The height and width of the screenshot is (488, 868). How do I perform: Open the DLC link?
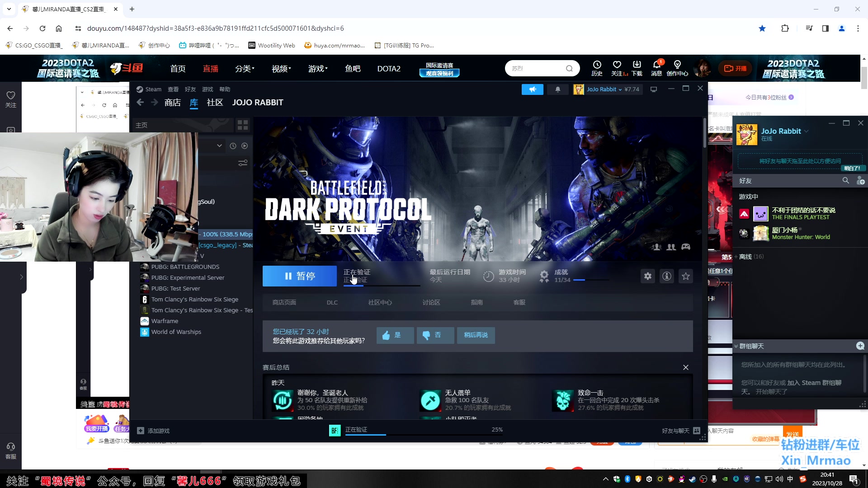(332, 303)
